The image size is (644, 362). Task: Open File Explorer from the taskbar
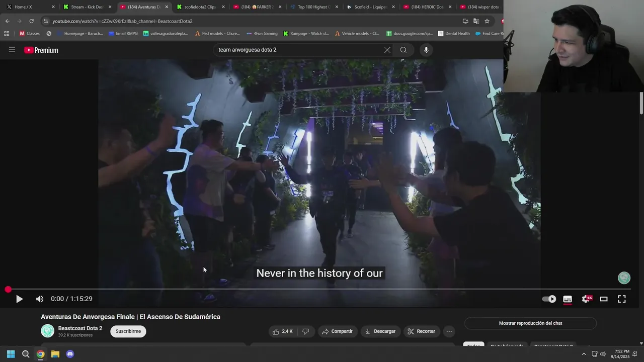55,354
